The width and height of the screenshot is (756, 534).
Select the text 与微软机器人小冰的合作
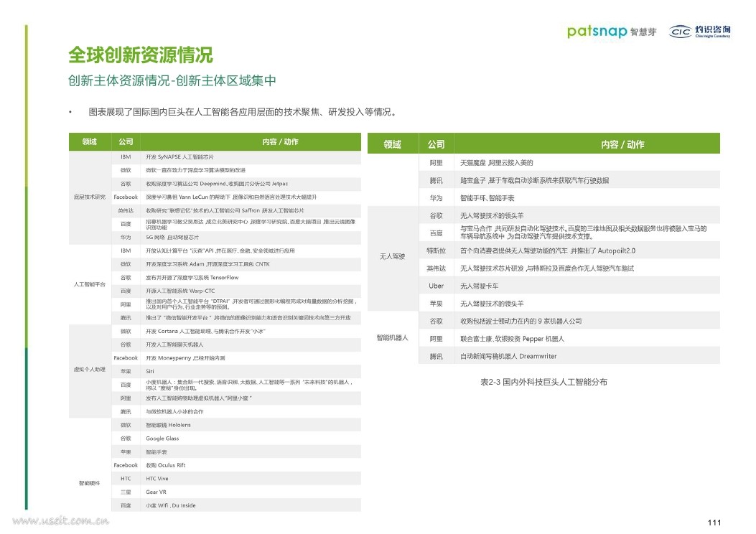(174, 411)
